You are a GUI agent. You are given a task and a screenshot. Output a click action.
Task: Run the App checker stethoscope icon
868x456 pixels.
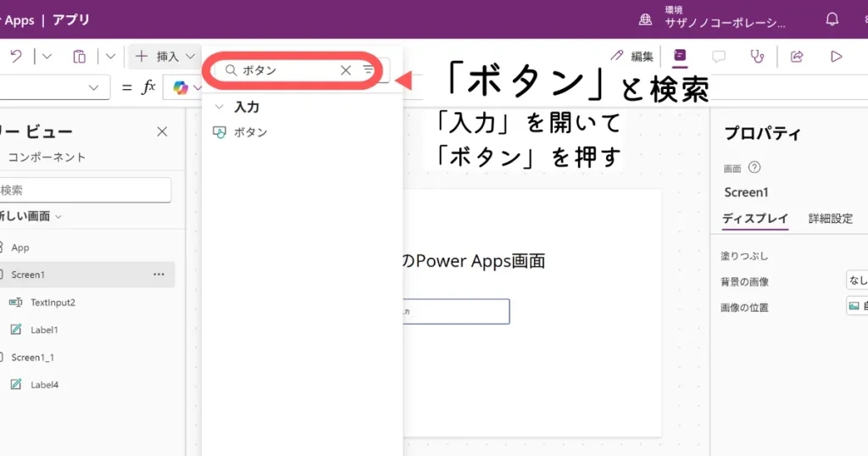(757, 57)
